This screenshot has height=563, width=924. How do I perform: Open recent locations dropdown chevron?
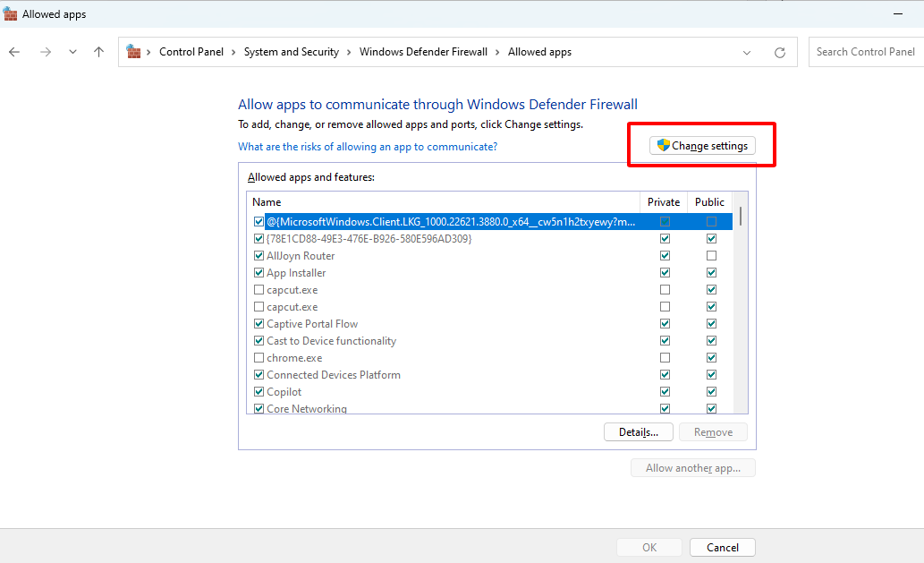click(x=72, y=52)
